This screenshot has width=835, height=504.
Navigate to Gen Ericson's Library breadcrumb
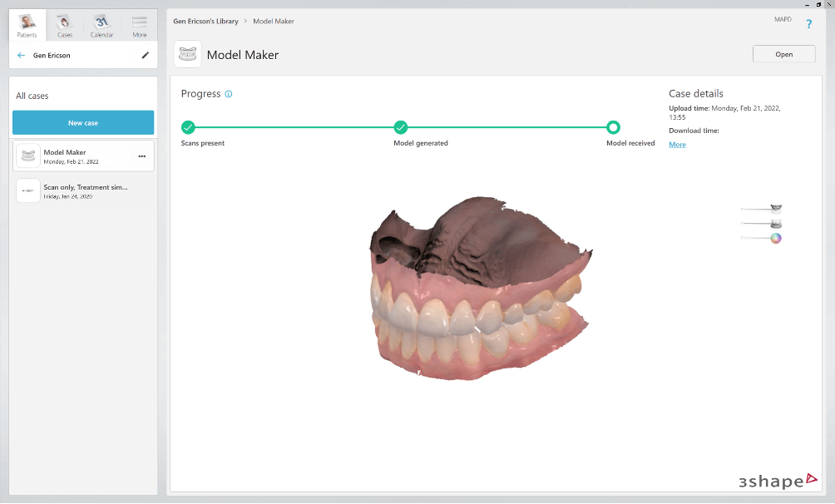pos(205,22)
